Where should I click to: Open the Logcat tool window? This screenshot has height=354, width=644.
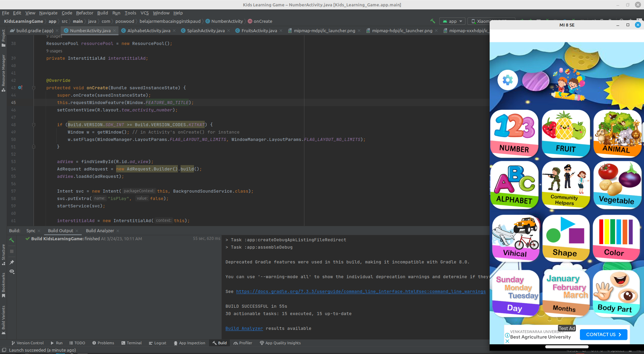157,343
